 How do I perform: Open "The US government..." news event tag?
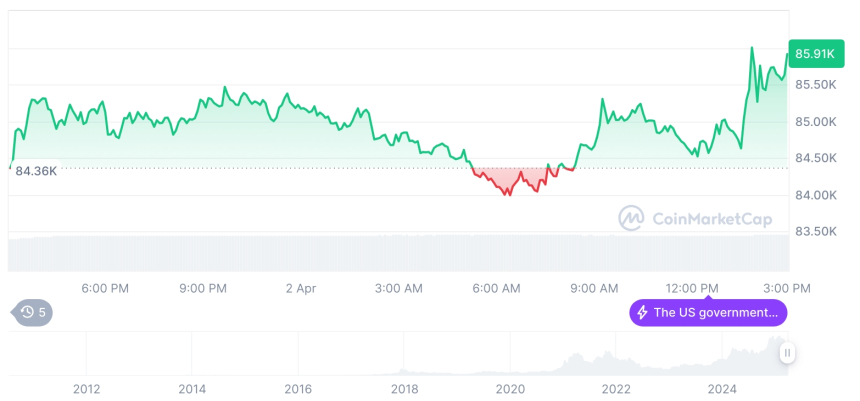click(x=708, y=313)
